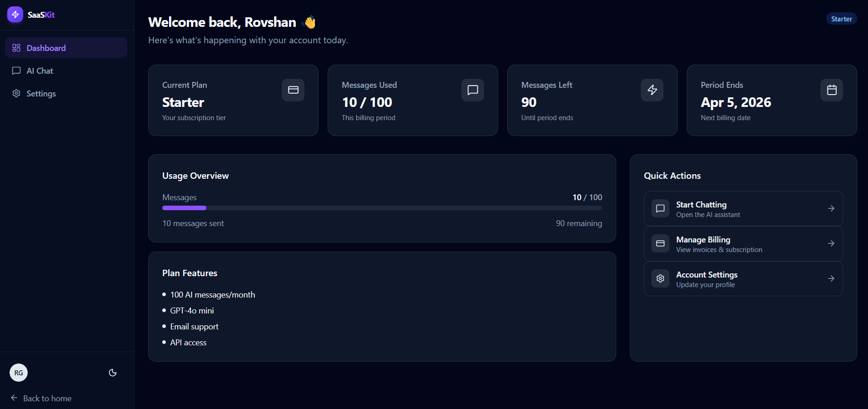
Task: Click the 'API access' feature item
Action: tap(188, 343)
